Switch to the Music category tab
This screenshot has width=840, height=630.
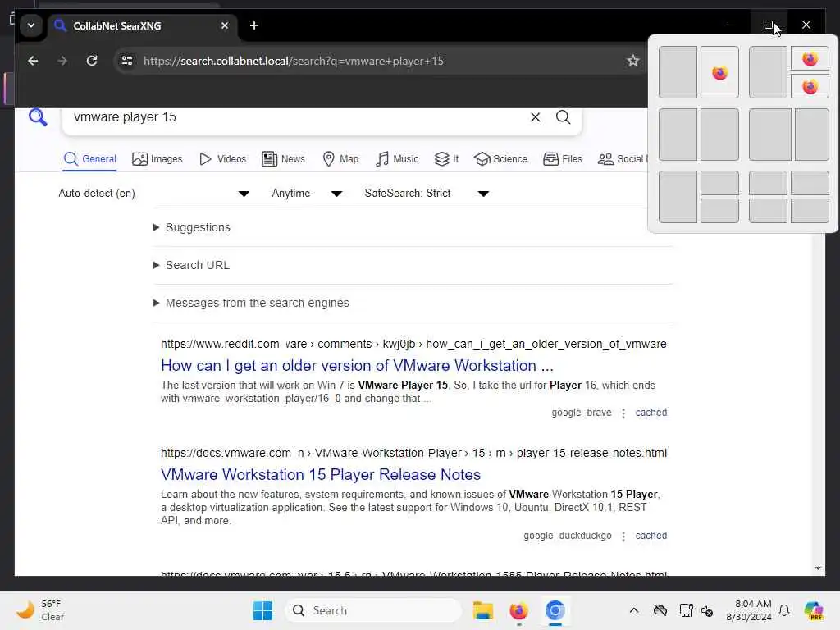click(x=397, y=159)
